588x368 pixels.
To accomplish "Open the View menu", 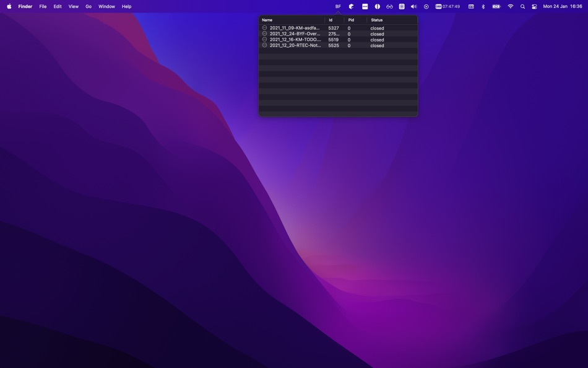I will pyautogui.click(x=74, y=6).
